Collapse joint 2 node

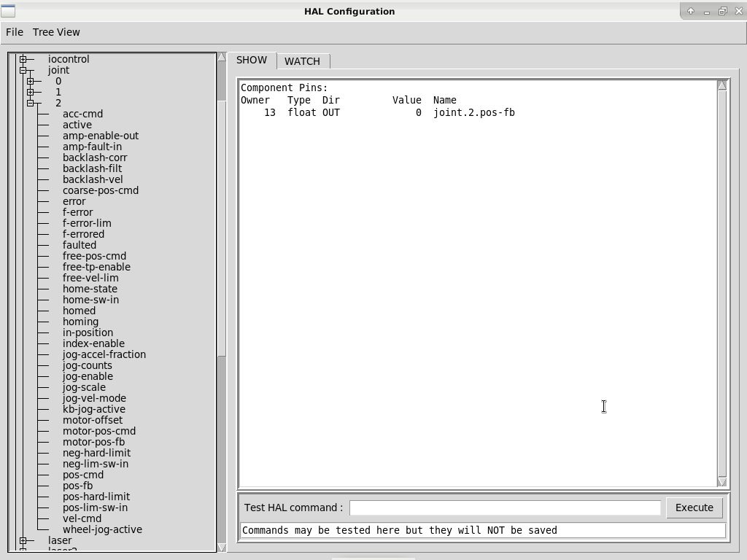point(31,103)
